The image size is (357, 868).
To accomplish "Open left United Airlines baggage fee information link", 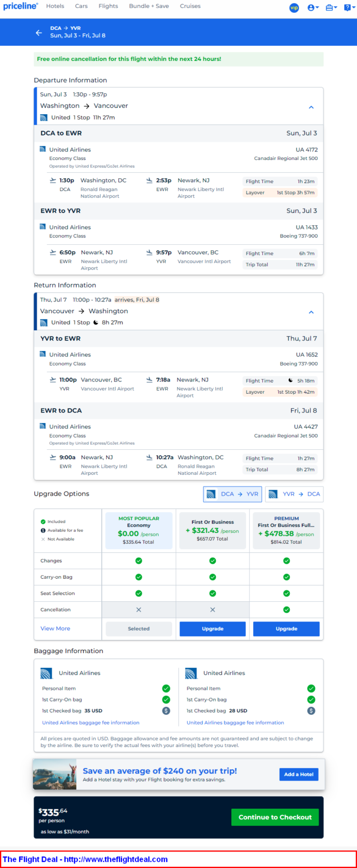I will 91,722.
